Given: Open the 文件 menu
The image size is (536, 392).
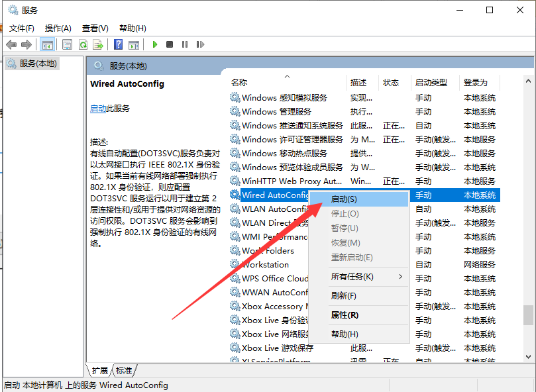Looking at the screenshot, I should click(x=21, y=28).
